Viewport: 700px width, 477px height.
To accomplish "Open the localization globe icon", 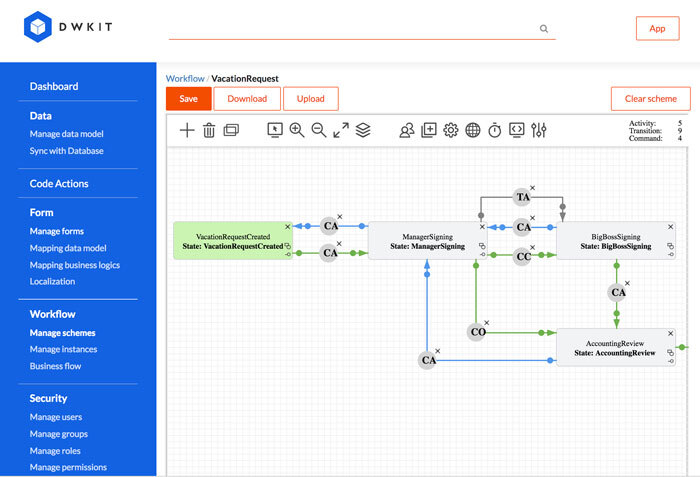I will point(473,130).
